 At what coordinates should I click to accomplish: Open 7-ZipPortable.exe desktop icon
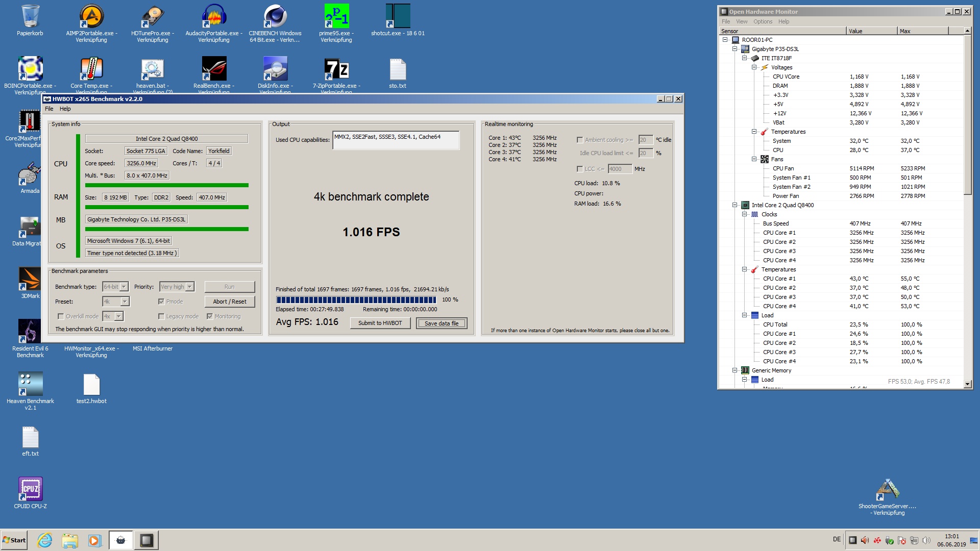[336, 69]
